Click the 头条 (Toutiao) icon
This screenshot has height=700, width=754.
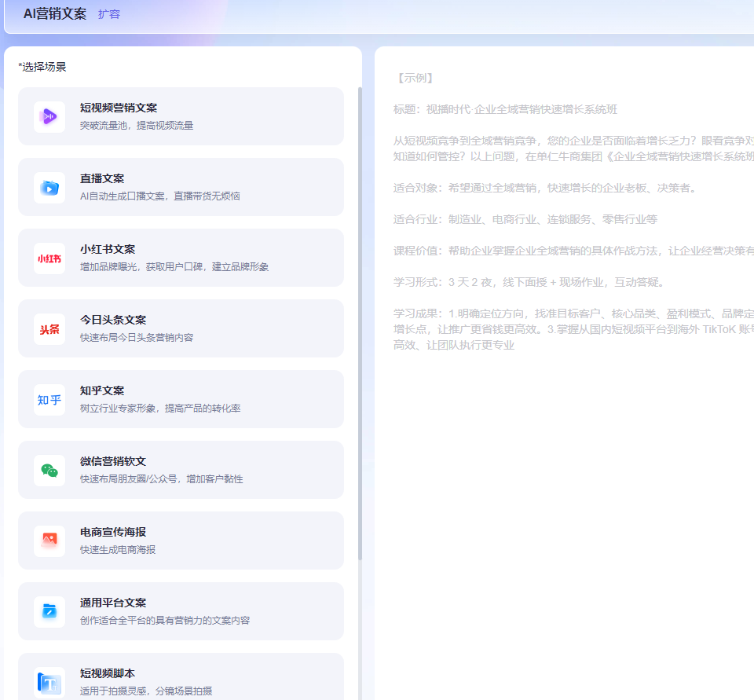(x=49, y=328)
